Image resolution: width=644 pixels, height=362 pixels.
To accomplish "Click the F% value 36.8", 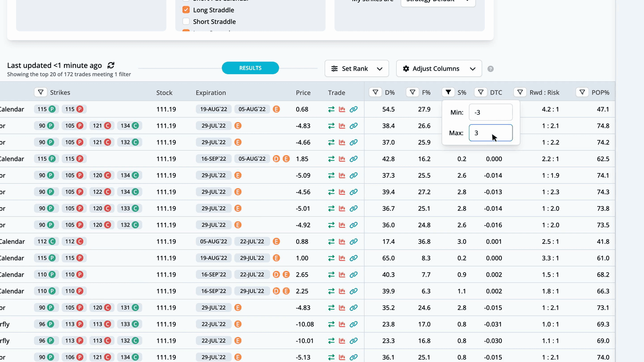I will [x=424, y=241].
